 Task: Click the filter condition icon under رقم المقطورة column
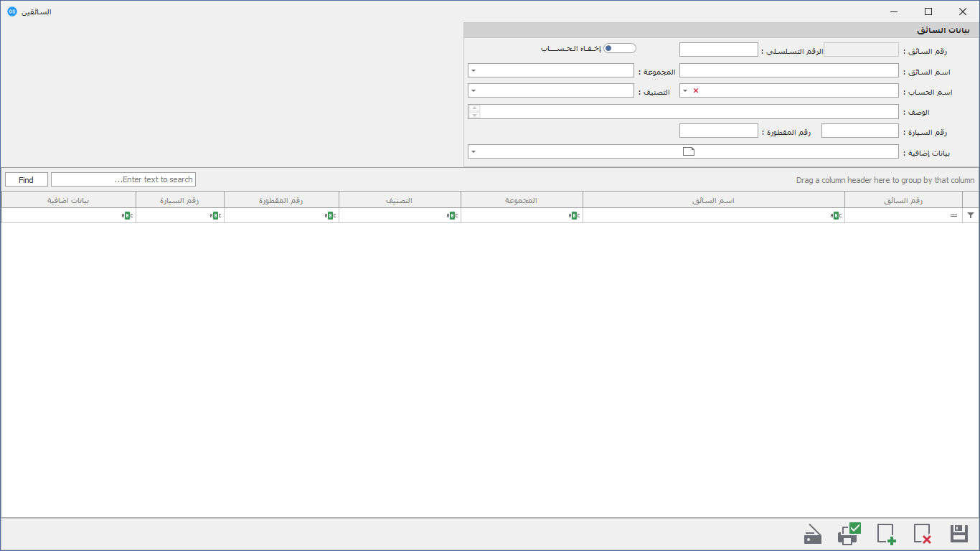tap(330, 215)
